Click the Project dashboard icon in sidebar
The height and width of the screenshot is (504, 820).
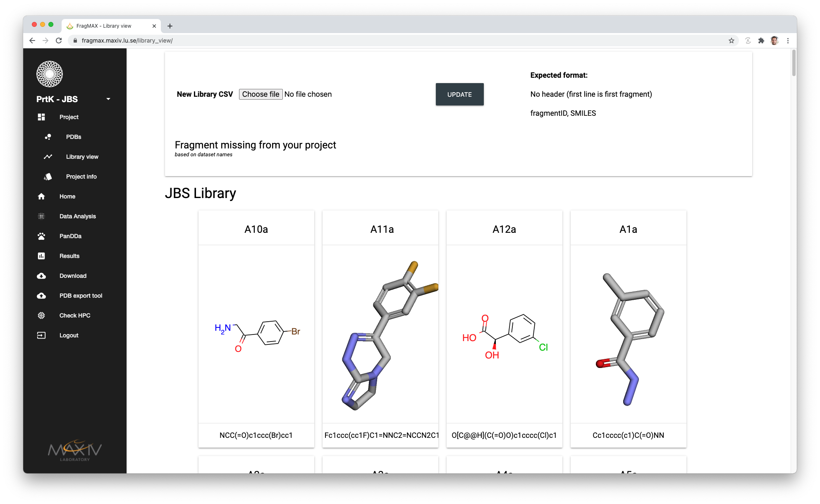pos(41,117)
